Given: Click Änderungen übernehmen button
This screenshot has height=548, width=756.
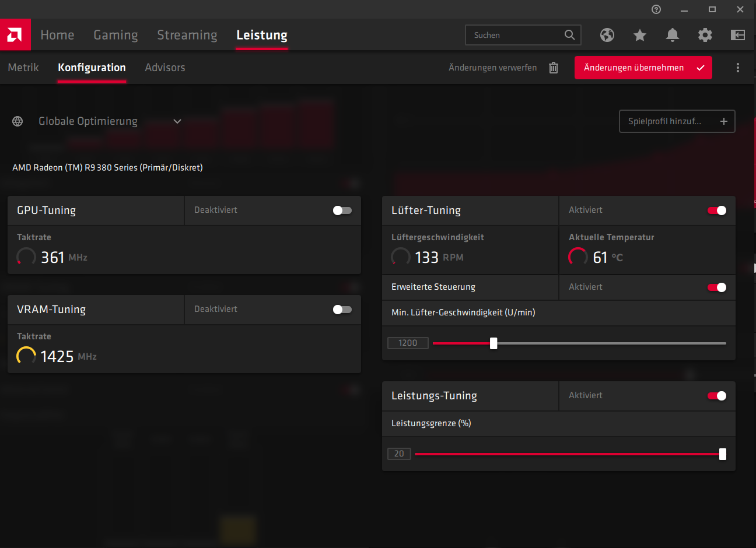Looking at the screenshot, I should point(643,68).
